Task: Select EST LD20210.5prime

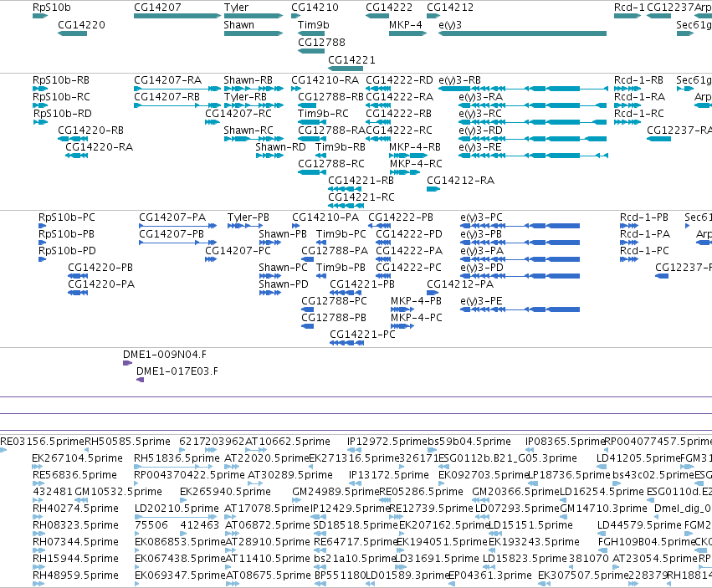Action: pyautogui.click(x=177, y=509)
